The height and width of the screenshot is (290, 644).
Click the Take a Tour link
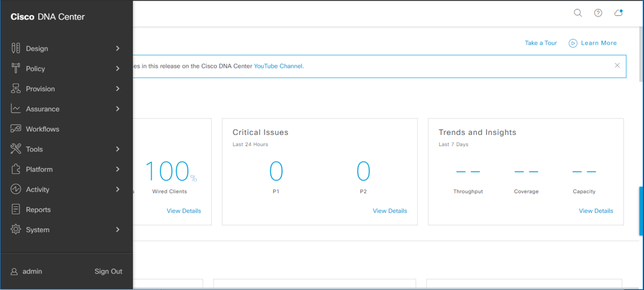point(540,43)
